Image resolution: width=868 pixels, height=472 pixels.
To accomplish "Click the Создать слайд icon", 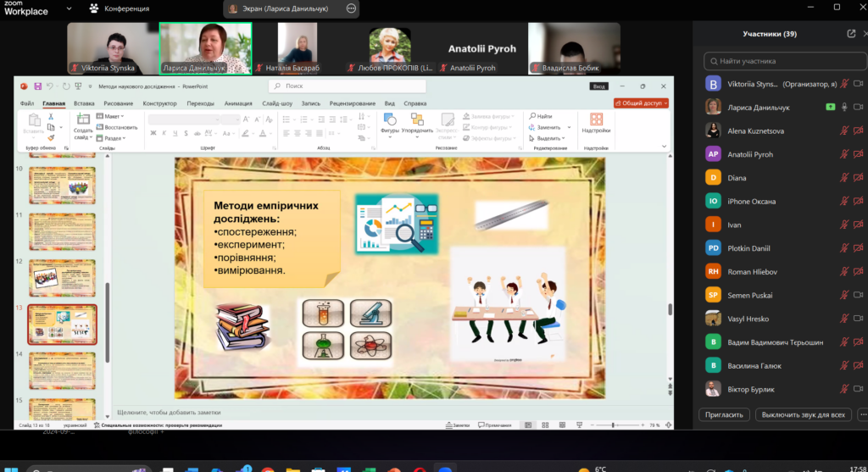I will pyautogui.click(x=83, y=119).
